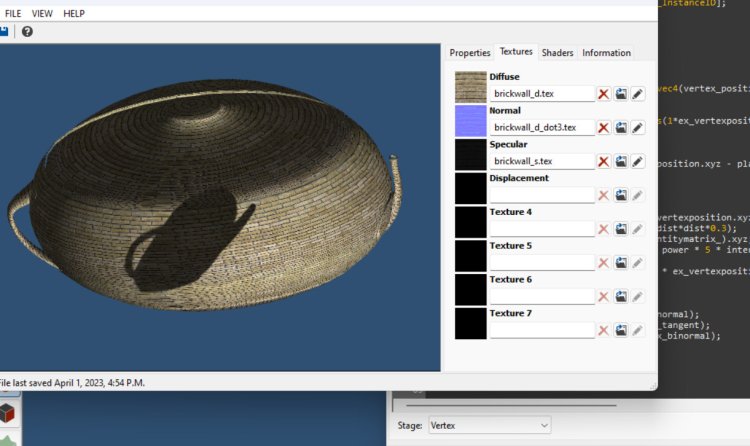The width and height of the screenshot is (750, 446).
Task: Load a file into Displacement slot
Action: point(621,195)
